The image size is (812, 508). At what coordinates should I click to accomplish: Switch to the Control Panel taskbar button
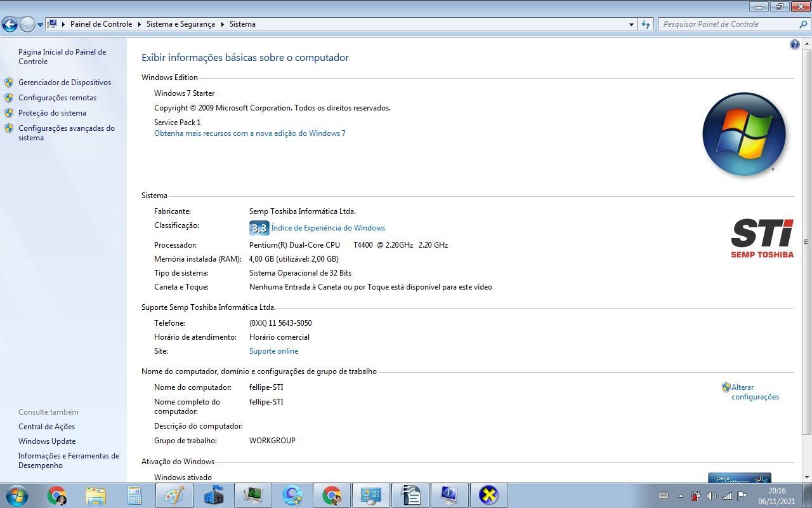click(371, 495)
